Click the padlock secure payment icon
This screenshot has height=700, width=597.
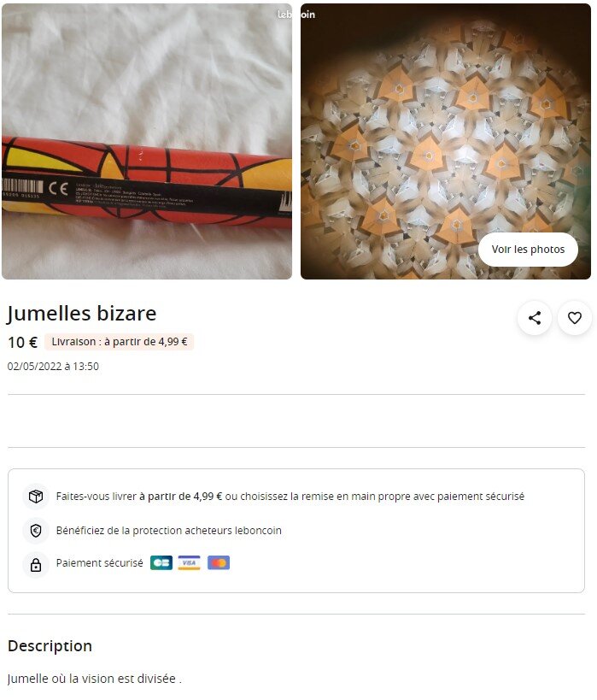click(36, 564)
